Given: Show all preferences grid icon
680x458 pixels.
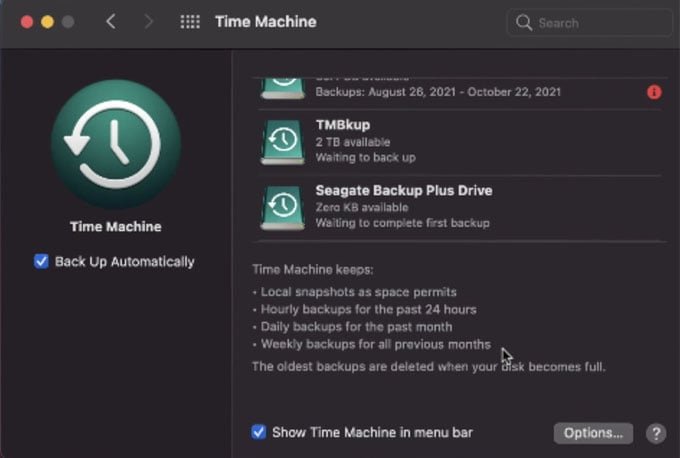Looking at the screenshot, I should point(190,22).
